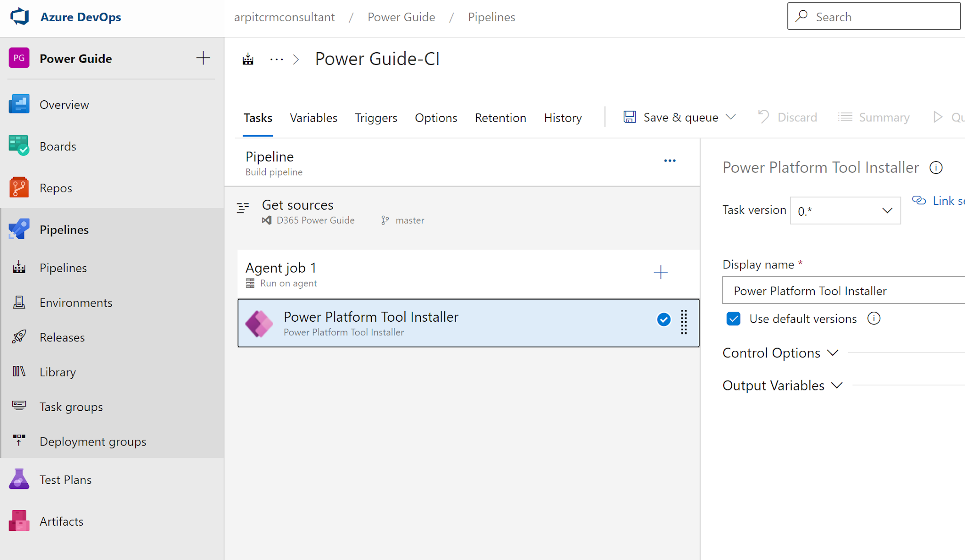Add a task to Agent job 1
This screenshot has width=965, height=560.
click(x=661, y=272)
